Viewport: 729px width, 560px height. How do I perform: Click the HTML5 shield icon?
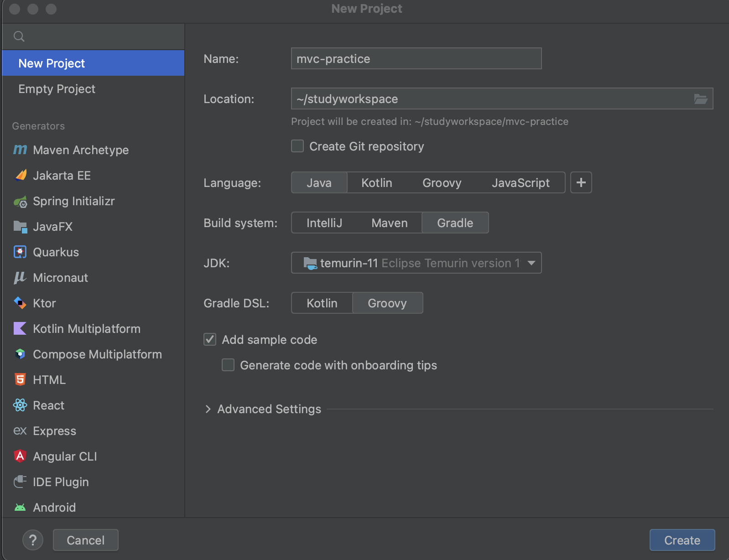20,379
